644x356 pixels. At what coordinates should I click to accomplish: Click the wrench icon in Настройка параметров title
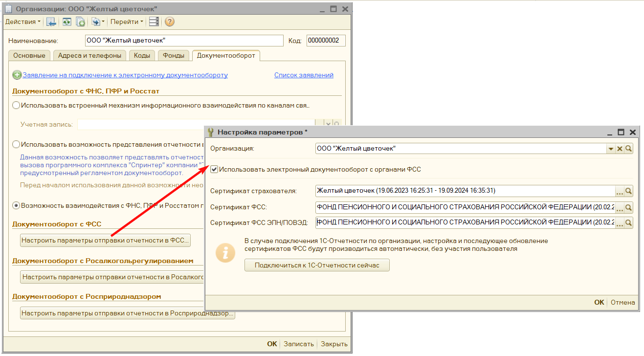[x=211, y=132]
